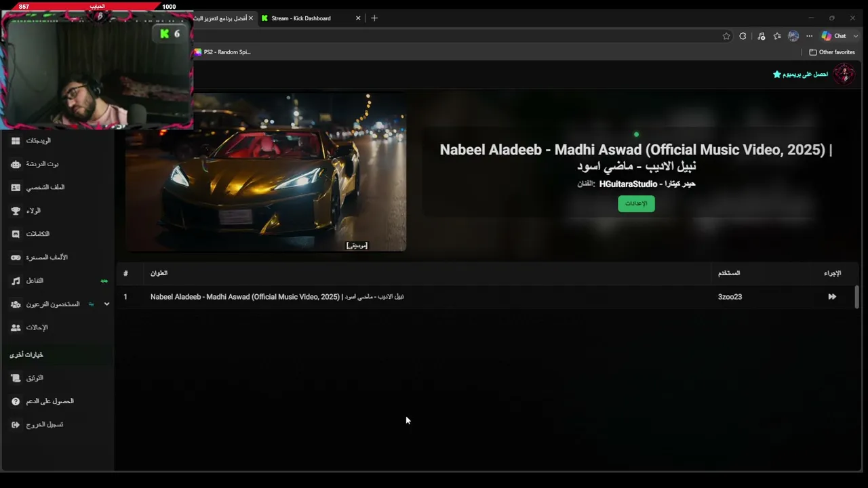Click the queue list vertical scrollbar

(856, 297)
